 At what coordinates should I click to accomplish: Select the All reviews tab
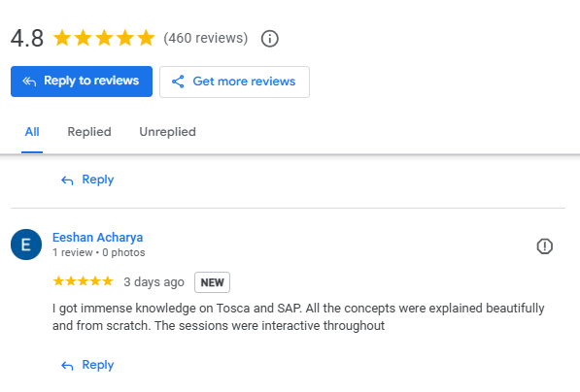pyautogui.click(x=32, y=132)
